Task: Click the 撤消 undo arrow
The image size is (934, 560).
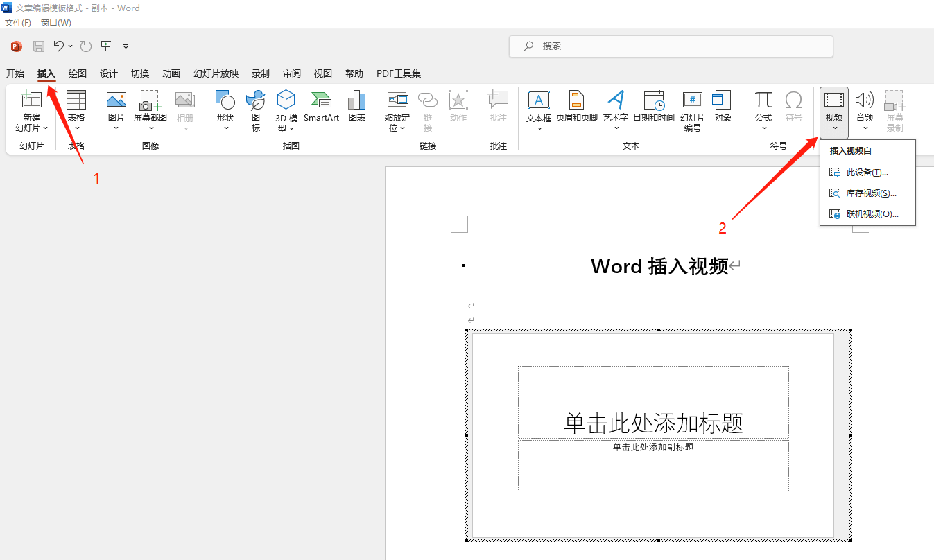Action: click(59, 46)
